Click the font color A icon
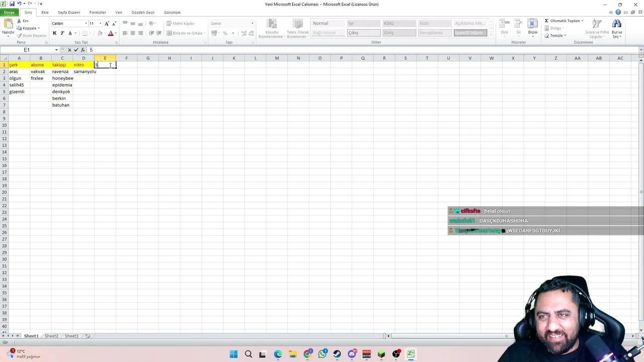Screen dimensions: 644x362 point(111,33)
